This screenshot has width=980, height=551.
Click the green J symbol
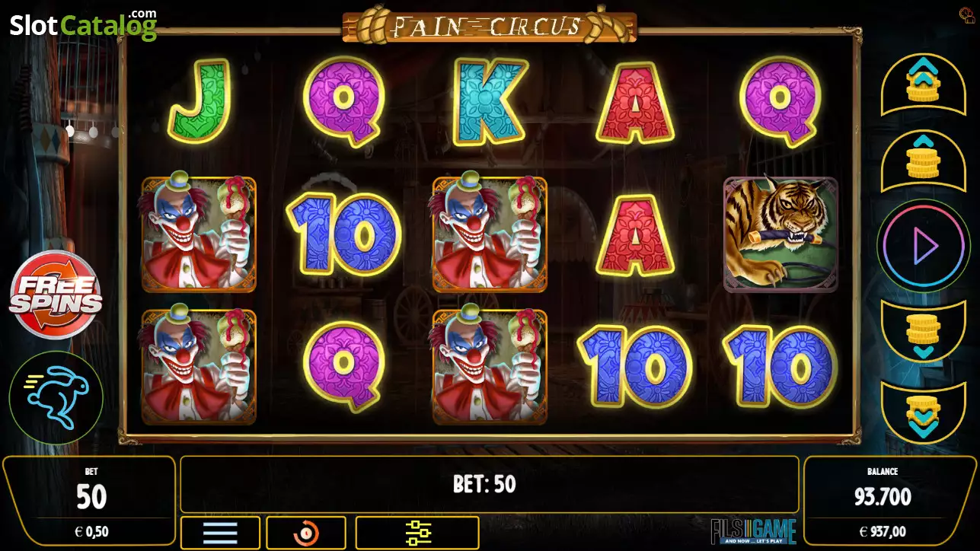(x=199, y=102)
